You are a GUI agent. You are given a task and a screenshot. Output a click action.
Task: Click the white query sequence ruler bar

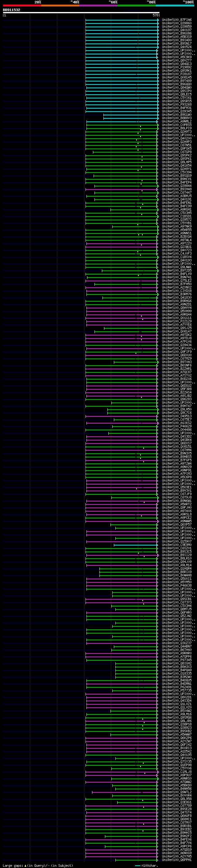[81, 12]
